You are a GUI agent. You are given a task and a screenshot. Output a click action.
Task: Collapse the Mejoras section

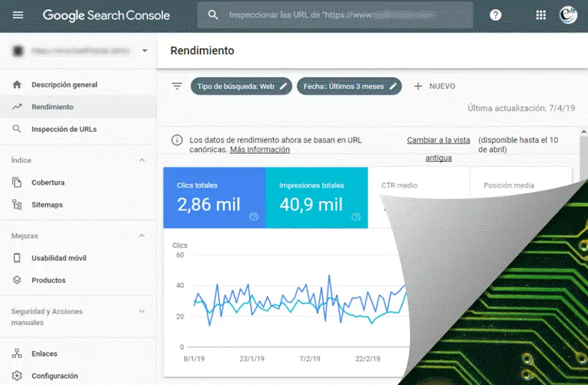[x=142, y=235]
